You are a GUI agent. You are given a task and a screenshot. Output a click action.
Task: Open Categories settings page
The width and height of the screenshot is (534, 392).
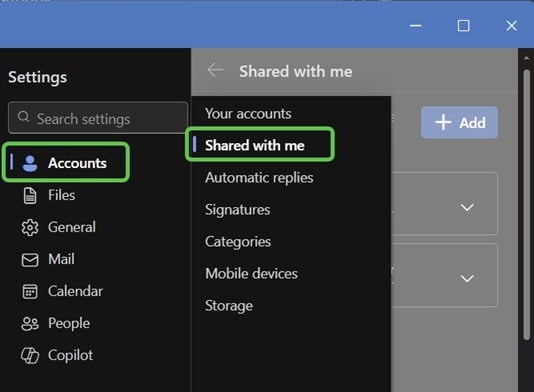[x=238, y=242]
